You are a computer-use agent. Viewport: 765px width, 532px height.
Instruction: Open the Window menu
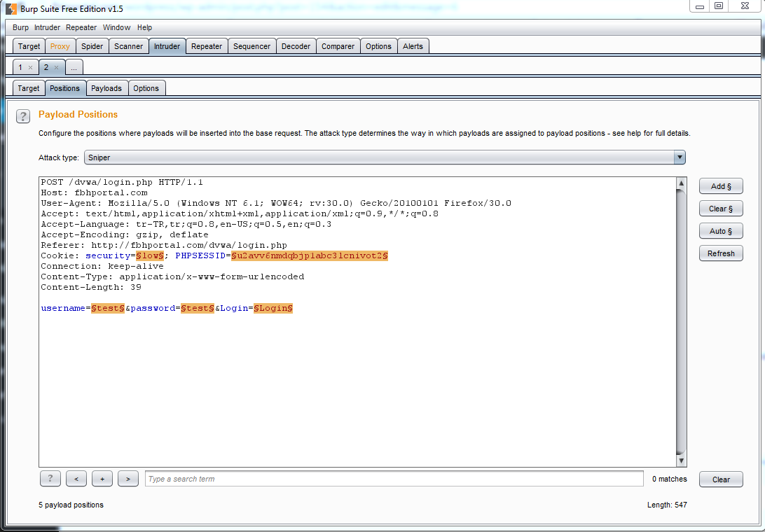tap(116, 27)
